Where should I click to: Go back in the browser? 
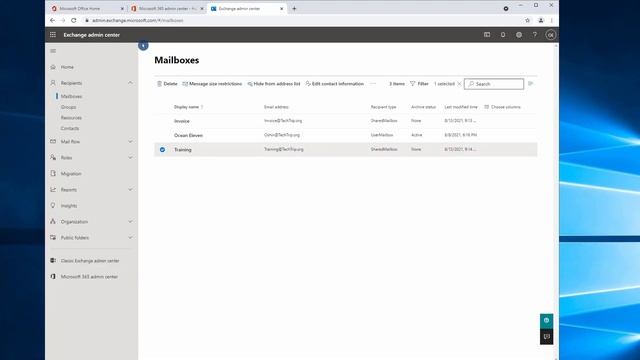[x=52, y=20]
